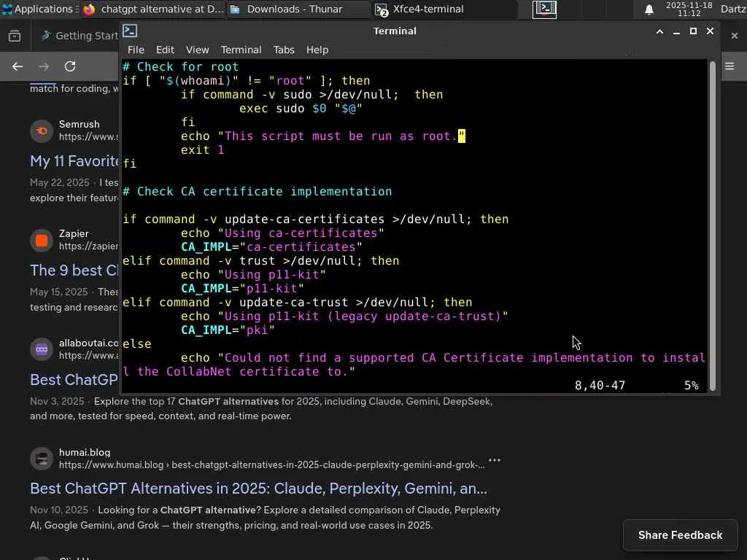Screen dimensions: 747x560
Task: Click the browser reload icon
Action: (70, 66)
